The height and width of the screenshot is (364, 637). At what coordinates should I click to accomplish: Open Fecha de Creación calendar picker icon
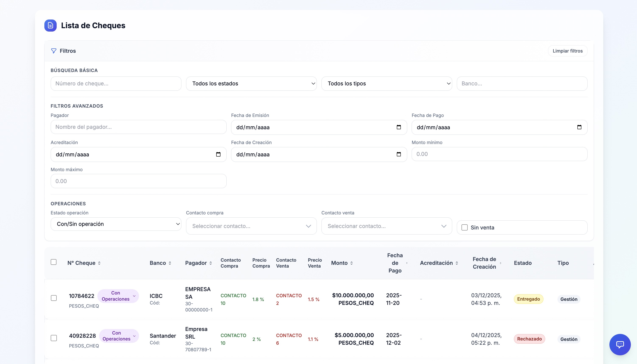398,154
